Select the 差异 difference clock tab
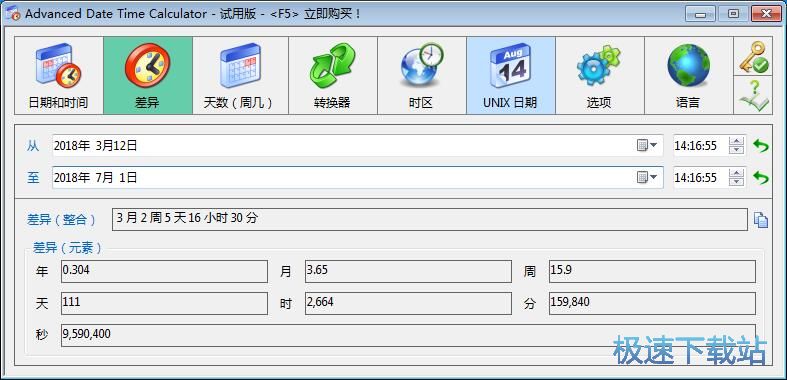Screen dimensions: 787x380 click(148, 75)
